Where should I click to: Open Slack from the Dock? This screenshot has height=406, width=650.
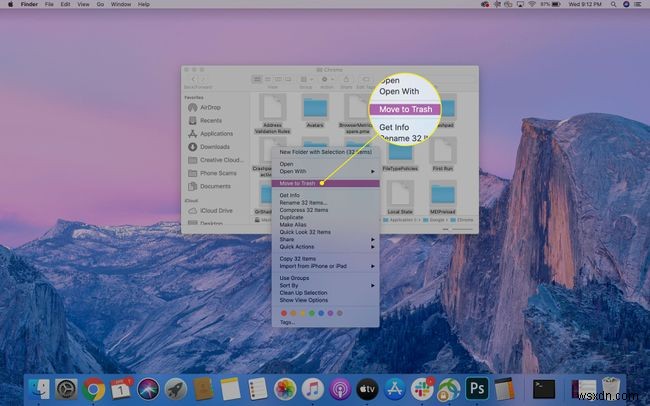(x=422, y=389)
